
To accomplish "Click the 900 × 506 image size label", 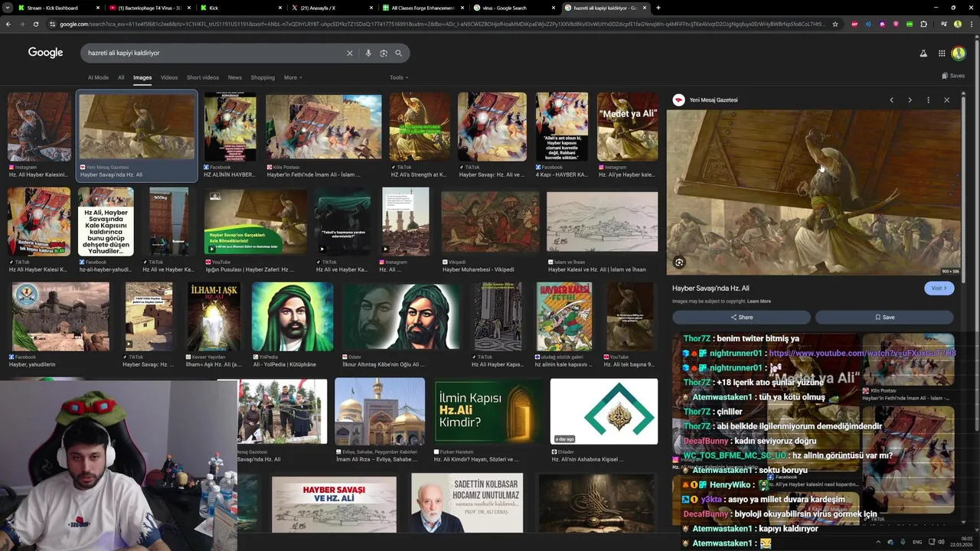I will [x=950, y=271].
